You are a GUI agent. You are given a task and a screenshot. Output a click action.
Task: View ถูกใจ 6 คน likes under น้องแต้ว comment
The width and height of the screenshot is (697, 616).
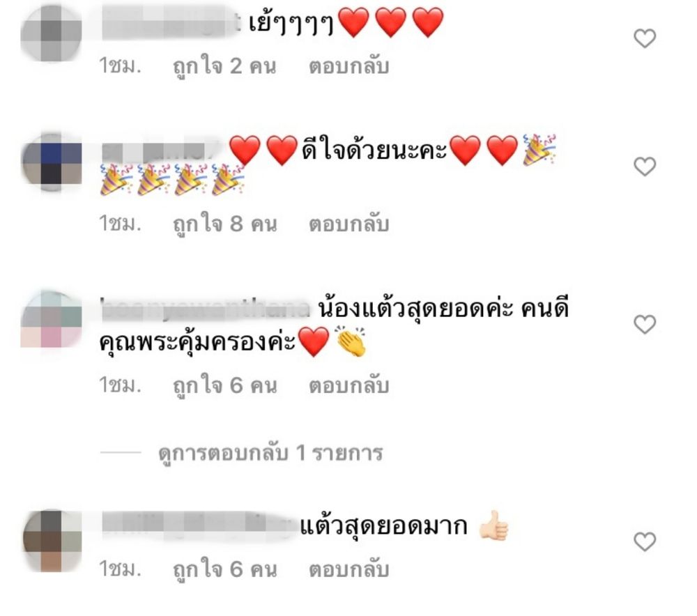[224, 386]
